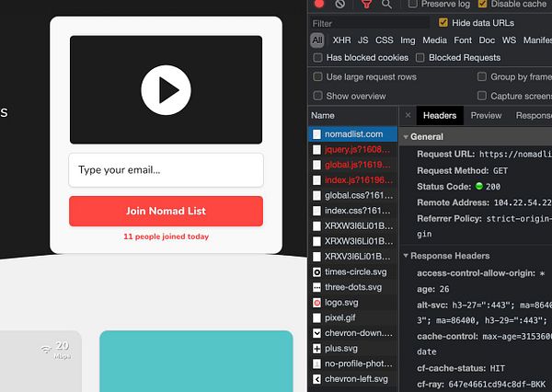552x392 pixels.
Task: Enable Capture screenshots checkbox
Action: tap(482, 96)
